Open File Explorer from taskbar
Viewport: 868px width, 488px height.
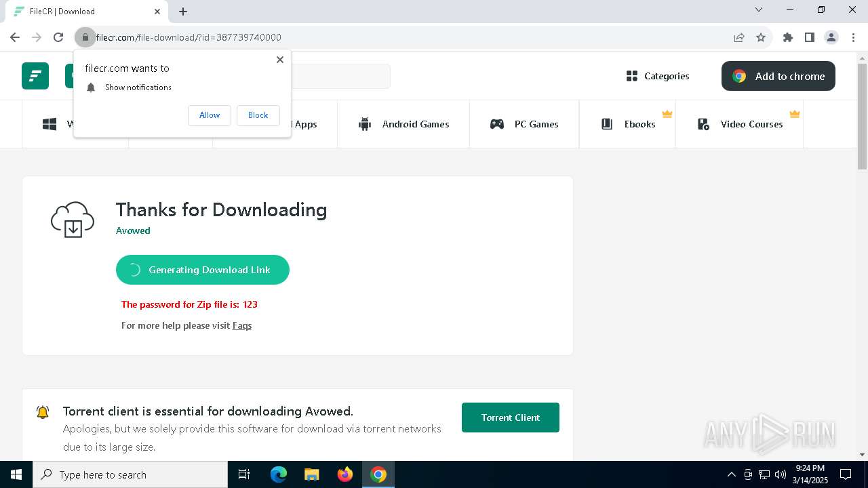click(x=312, y=474)
